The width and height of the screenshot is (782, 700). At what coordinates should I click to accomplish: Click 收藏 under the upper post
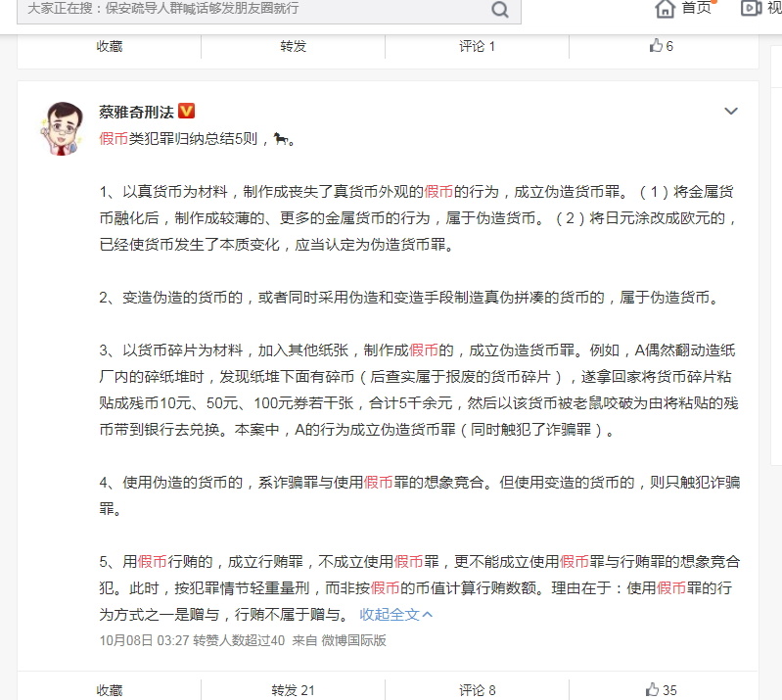pos(110,46)
